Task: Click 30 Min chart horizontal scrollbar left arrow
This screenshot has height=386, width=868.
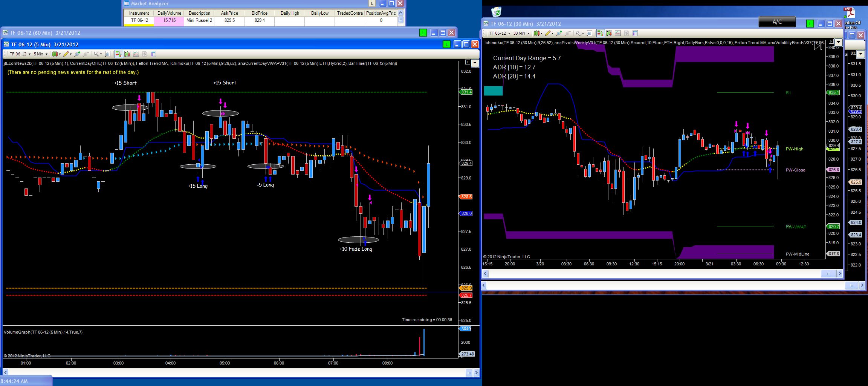Action: pyautogui.click(x=485, y=274)
